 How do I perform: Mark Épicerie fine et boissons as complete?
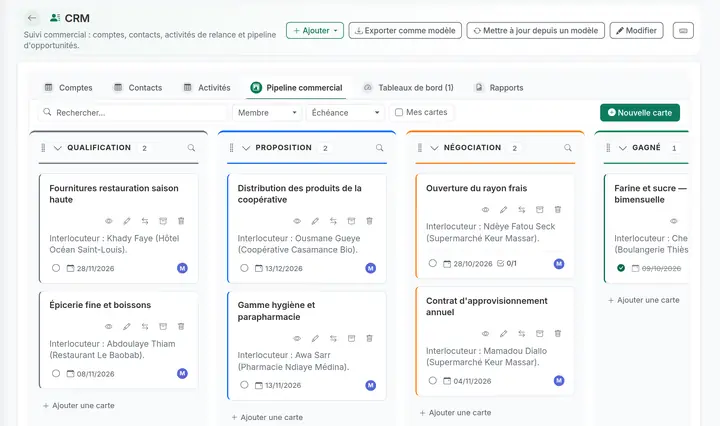[56, 374]
